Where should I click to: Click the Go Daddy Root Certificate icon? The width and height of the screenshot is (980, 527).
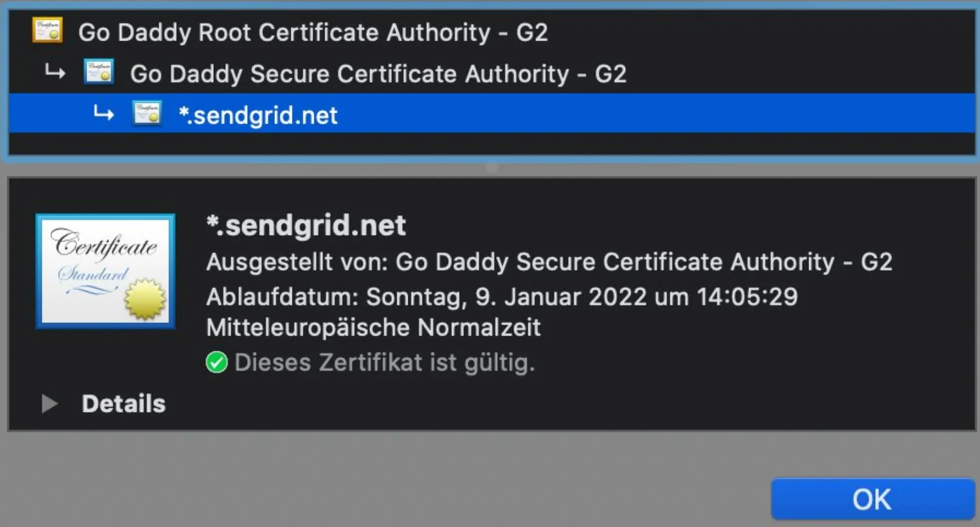(x=47, y=31)
